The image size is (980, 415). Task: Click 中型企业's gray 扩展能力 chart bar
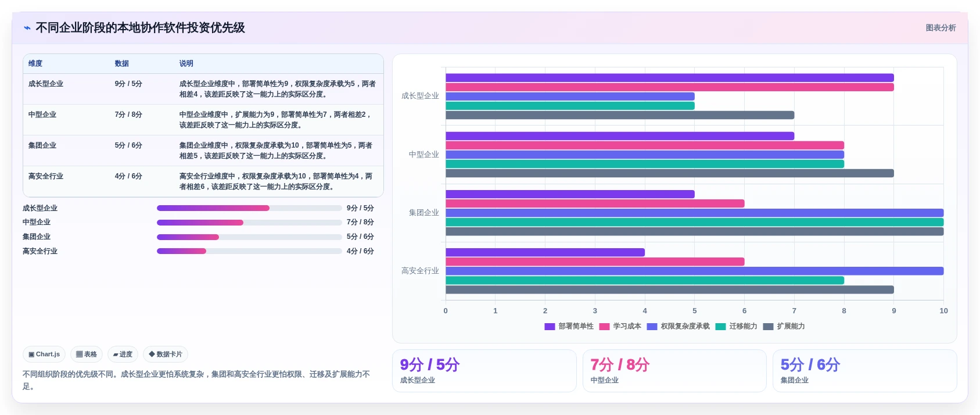click(x=670, y=173)
